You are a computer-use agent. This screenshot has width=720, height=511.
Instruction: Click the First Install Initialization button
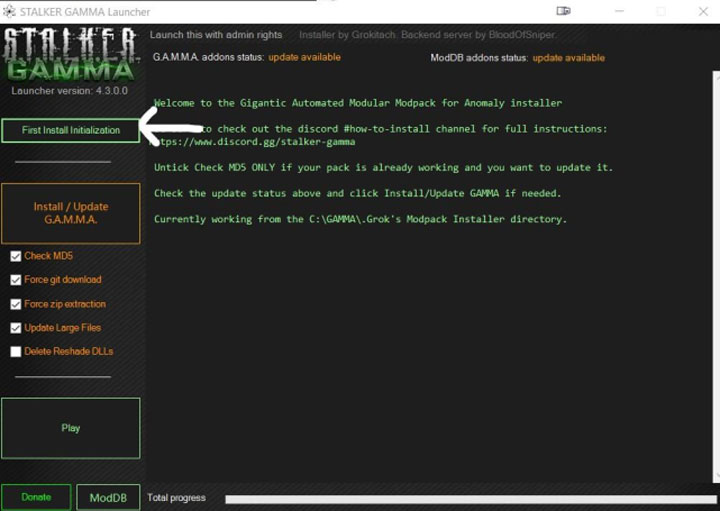tap(70, 130)
